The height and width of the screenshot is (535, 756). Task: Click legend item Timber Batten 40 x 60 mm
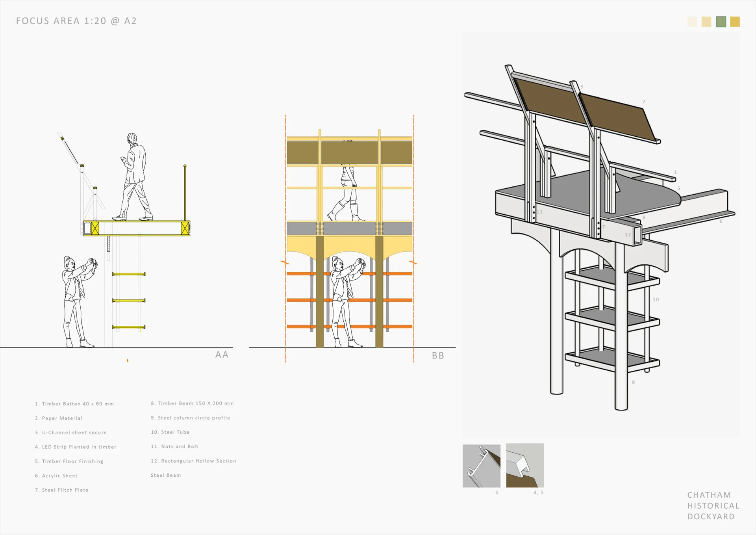(74, 404)
